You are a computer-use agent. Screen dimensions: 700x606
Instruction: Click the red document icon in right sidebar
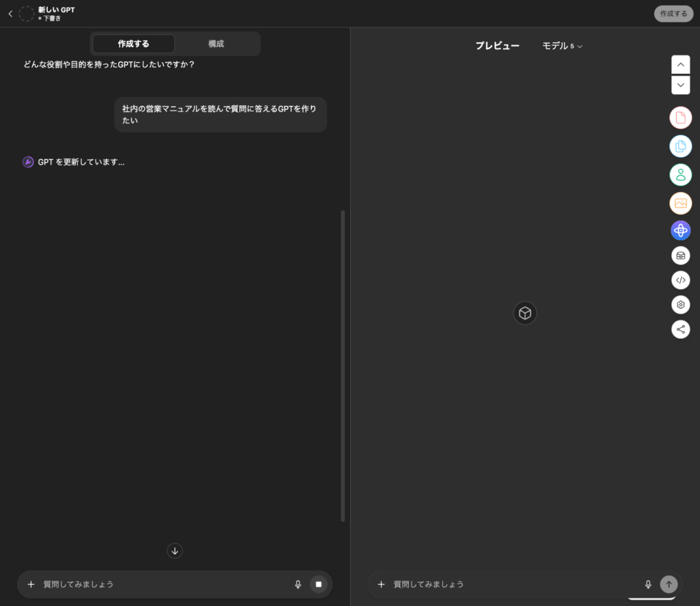[680, 118]
